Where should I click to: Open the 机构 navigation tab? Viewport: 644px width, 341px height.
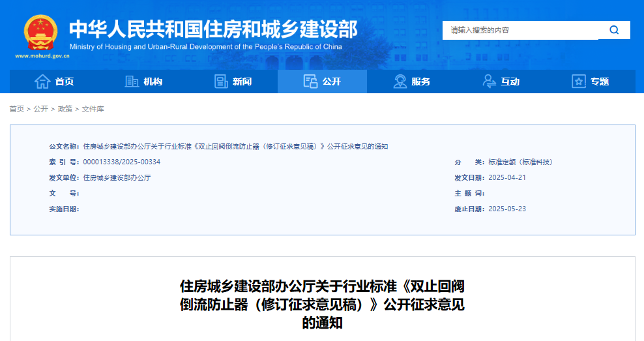coord(144,82)
